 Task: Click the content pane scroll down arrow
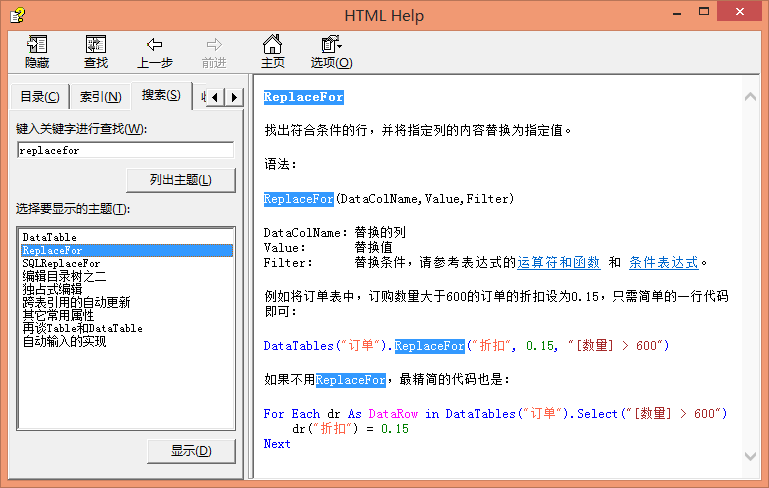(x=750, y=456)
